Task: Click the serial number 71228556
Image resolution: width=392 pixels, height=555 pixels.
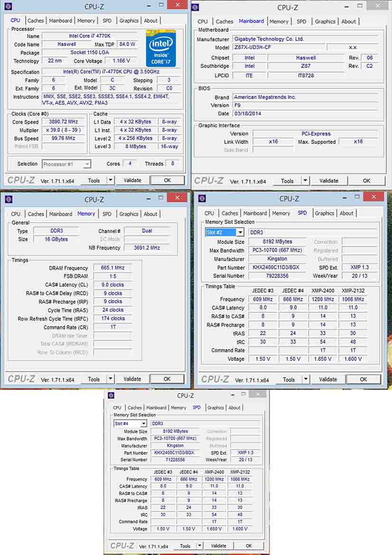Action: coord(175,460)
